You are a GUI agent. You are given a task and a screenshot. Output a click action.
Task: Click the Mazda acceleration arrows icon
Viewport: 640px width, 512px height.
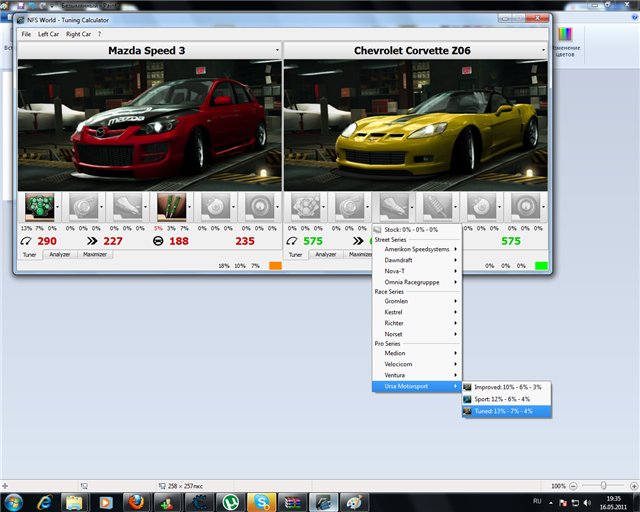(x=92, y=241)
